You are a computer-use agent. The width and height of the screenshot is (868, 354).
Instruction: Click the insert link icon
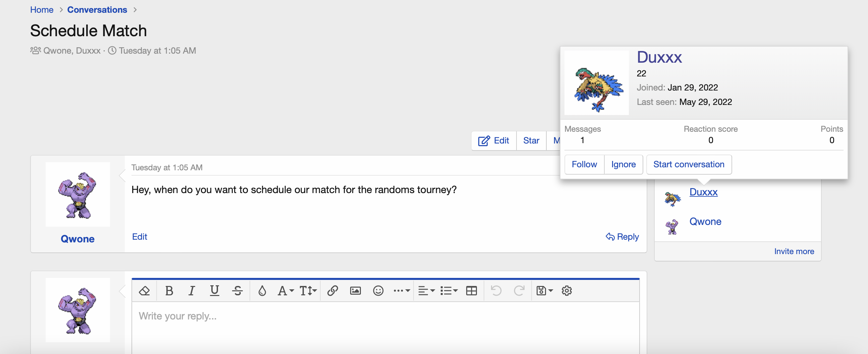coord(333,290)
